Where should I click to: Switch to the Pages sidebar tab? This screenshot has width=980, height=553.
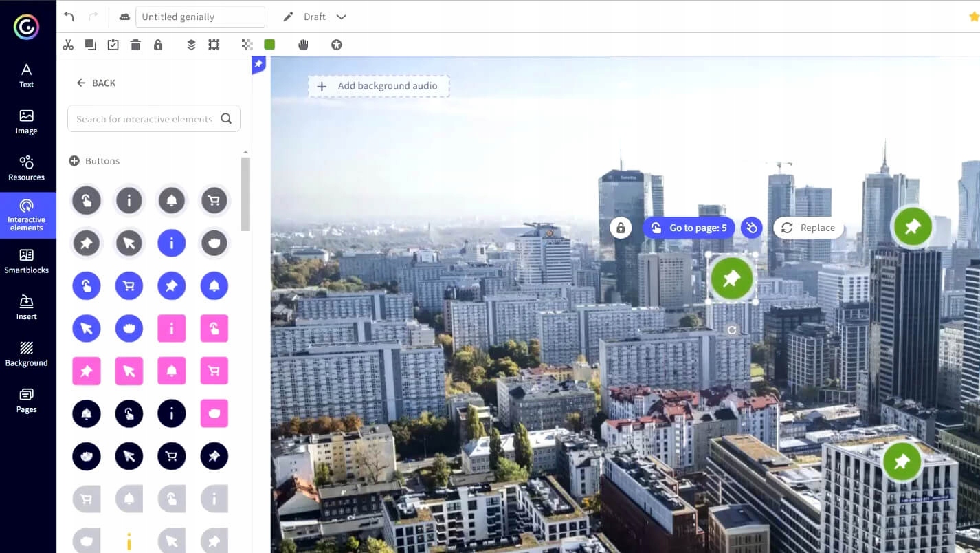pyautogui.click(x=27, y=400)
